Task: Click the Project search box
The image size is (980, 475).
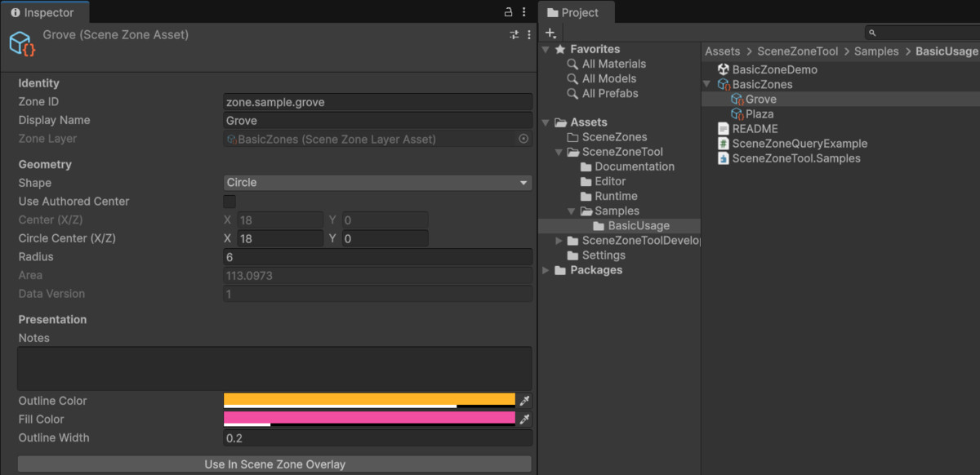Action: (x=922, y=33)
